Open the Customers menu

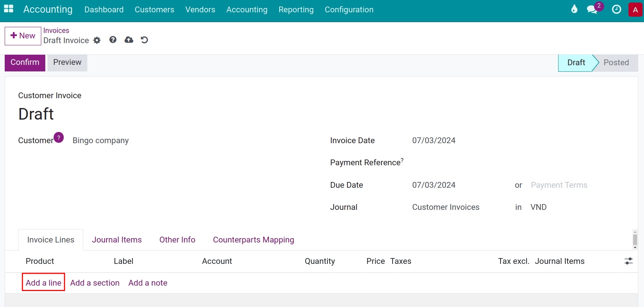point(154,9)
